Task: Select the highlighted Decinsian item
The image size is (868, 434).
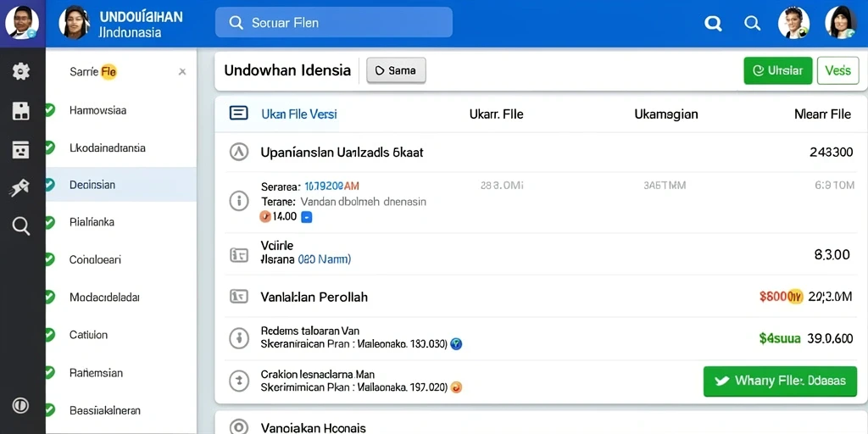Action: [121, 185]
